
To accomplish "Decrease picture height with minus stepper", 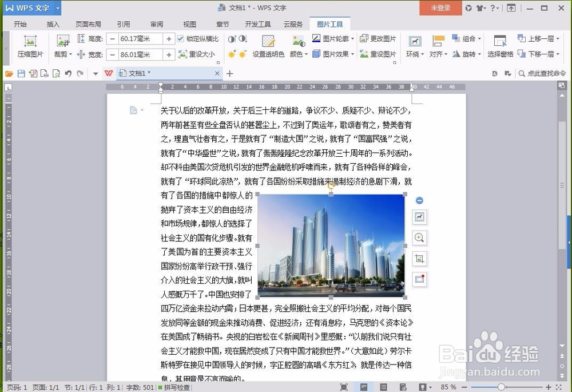I will click(112, 39).
